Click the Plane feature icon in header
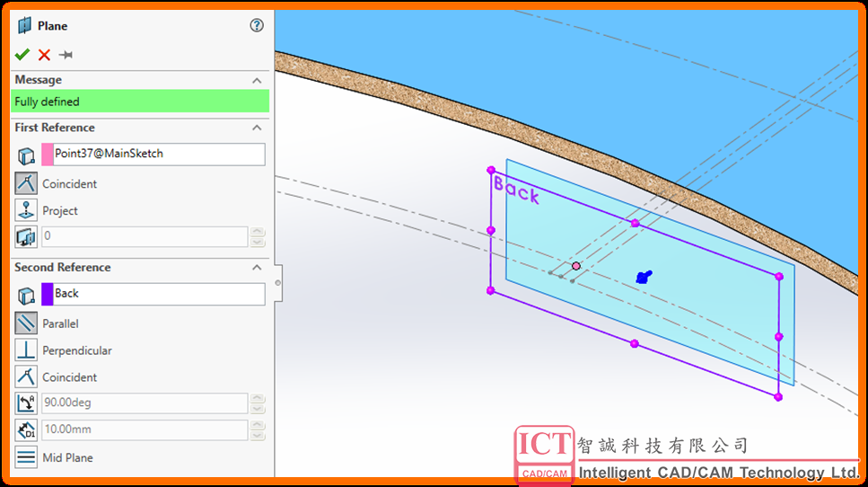This screenshot has height=487, width=868. tap(24, 25)
